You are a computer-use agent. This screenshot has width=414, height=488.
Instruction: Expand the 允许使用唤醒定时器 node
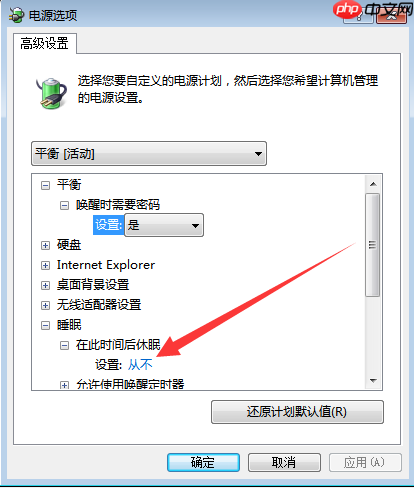pyautogui.click(x=64, y=385)
